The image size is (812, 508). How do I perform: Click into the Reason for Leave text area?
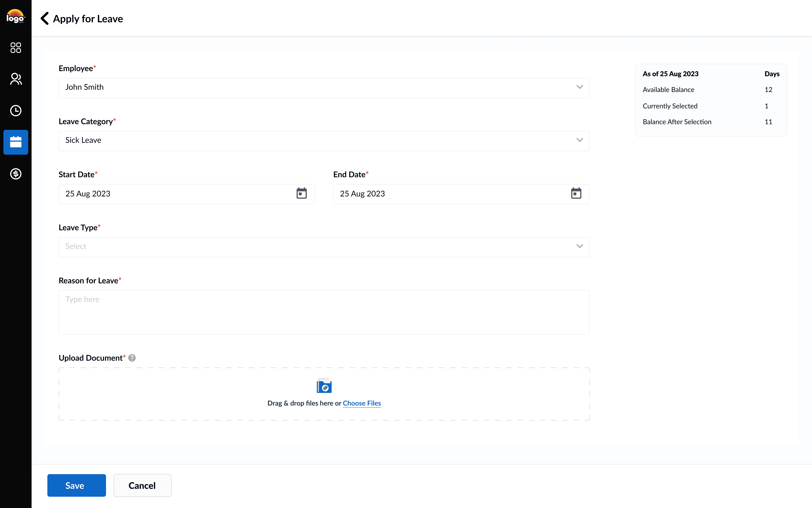coord(324,312)
